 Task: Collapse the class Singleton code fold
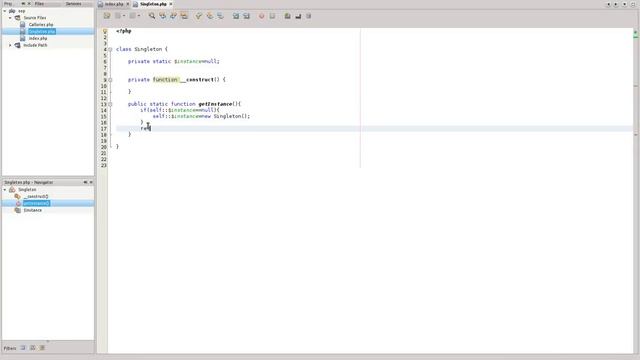tap(110, 49)
